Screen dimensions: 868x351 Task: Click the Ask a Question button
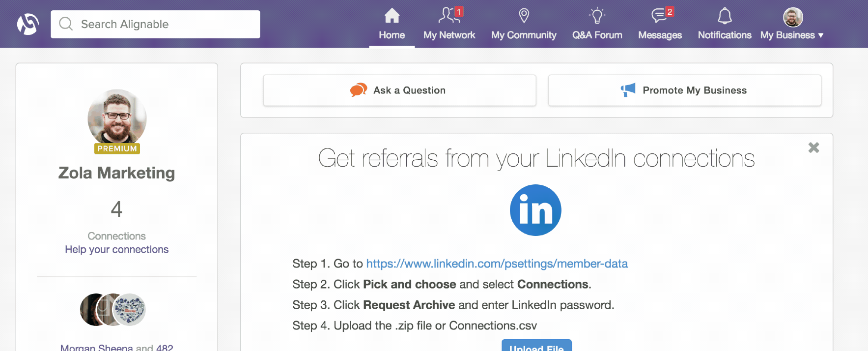pyautogui.click(x=399, y=90)
